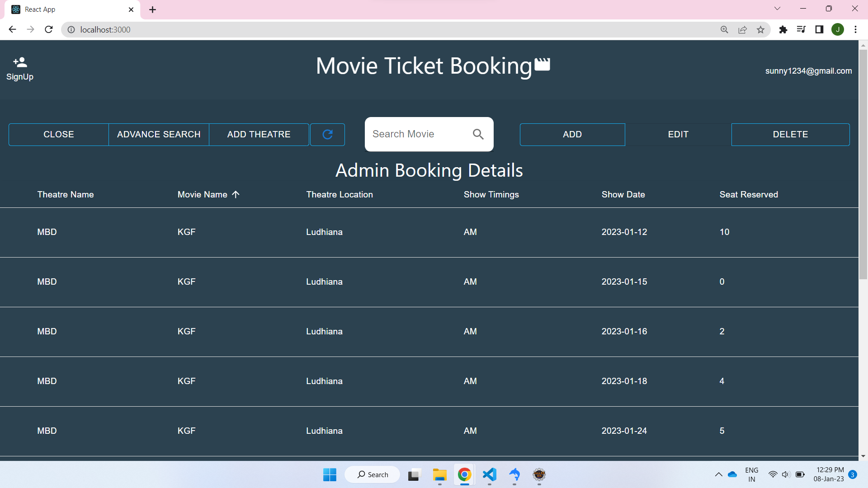Screen dimensions: 868x488
Task: Click the DELETE button
Action: coord(790,134)
